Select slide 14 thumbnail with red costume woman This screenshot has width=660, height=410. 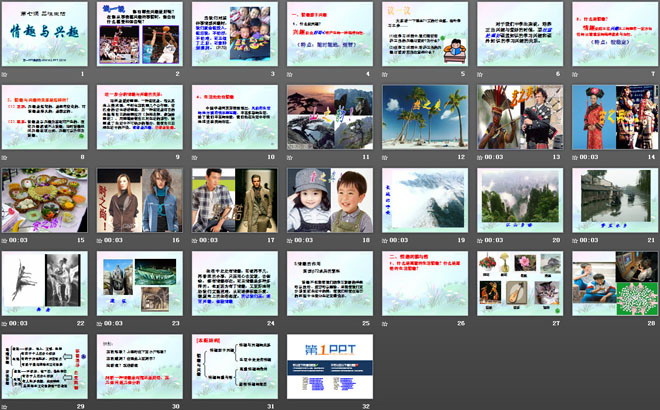pyautogui.click(x=615, y=117)
